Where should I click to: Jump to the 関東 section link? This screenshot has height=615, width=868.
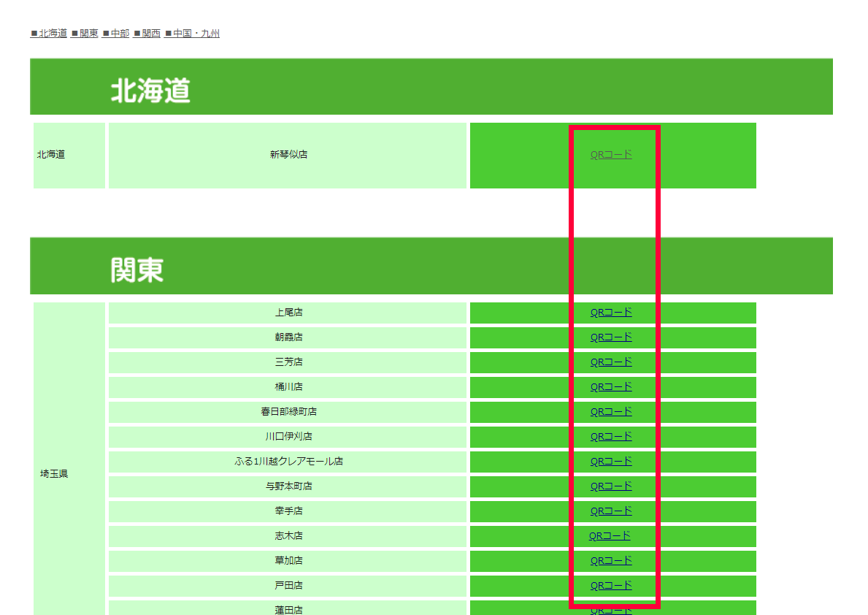point(85,34)
